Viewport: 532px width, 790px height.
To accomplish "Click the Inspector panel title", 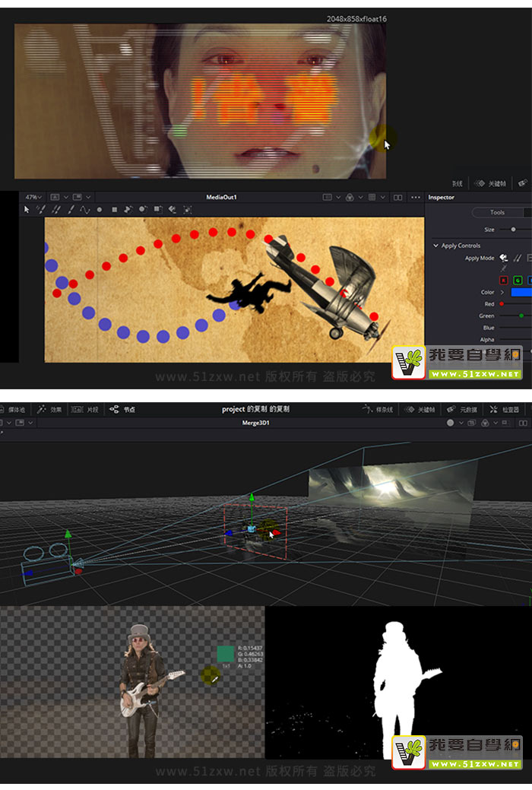I will click(442, 198).
